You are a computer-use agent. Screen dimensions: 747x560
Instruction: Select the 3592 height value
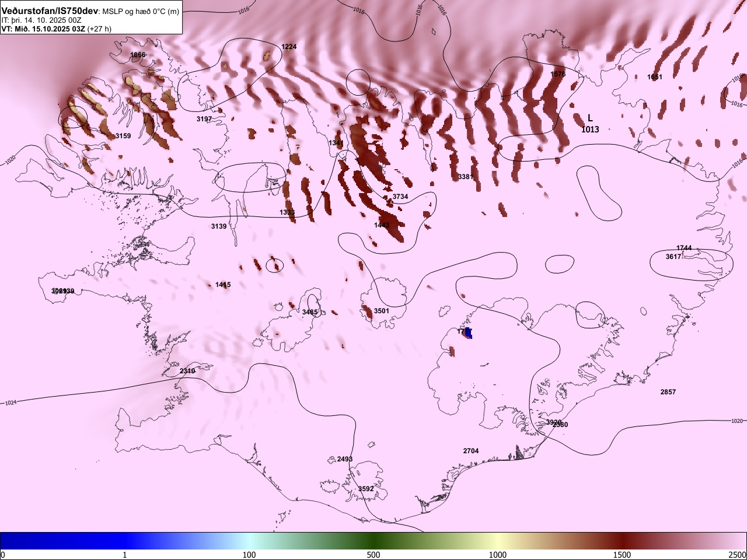[x=366, y=489]
